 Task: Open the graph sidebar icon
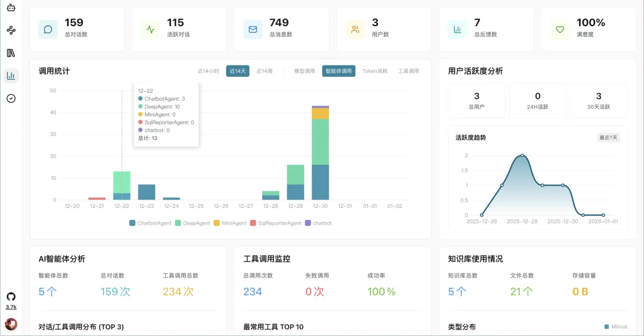point(11,30)
